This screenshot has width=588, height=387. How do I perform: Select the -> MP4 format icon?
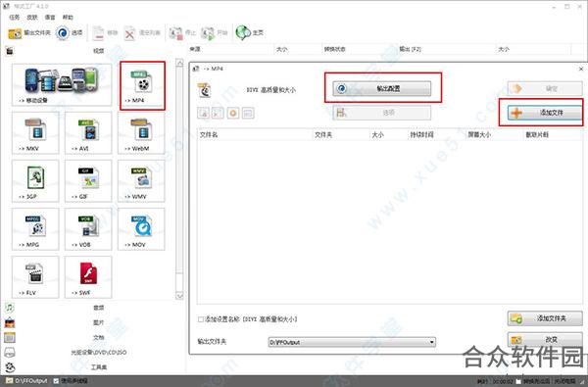142,86
